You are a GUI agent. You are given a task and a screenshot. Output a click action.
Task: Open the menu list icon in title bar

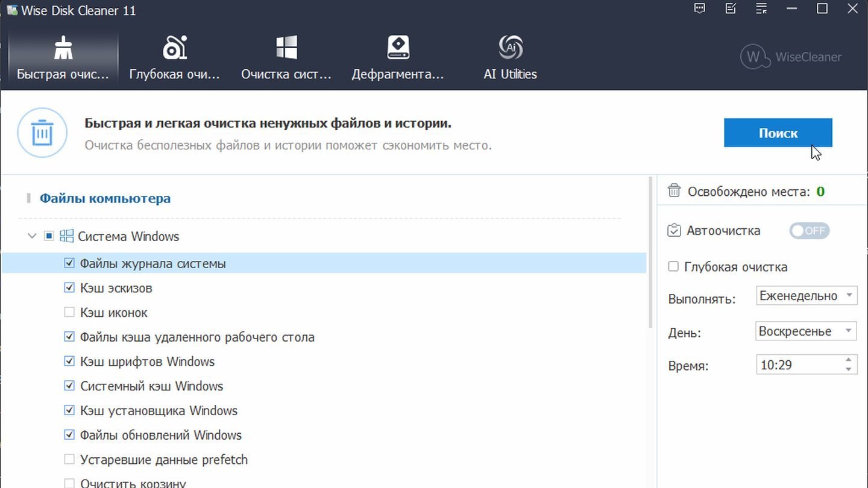(x=762, y=8)
